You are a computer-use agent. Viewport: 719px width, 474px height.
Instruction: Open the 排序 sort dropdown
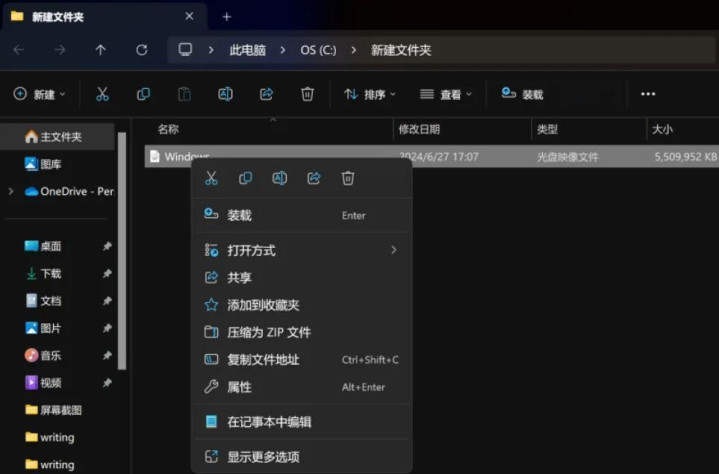[x=369, y=94]
